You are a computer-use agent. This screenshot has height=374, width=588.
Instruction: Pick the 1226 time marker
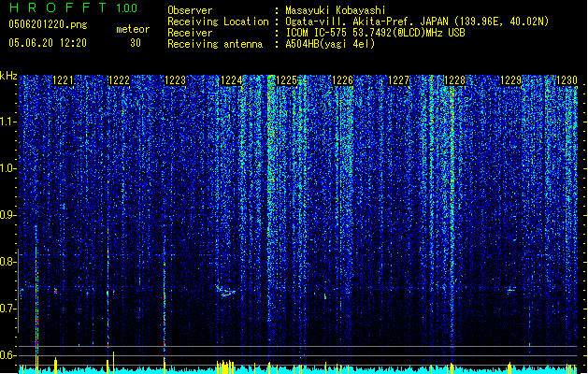point(343,80)
